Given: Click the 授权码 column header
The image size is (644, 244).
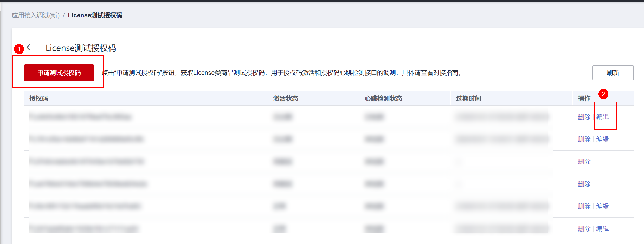Looking at the screenshot, I should [x=38, y=98].
